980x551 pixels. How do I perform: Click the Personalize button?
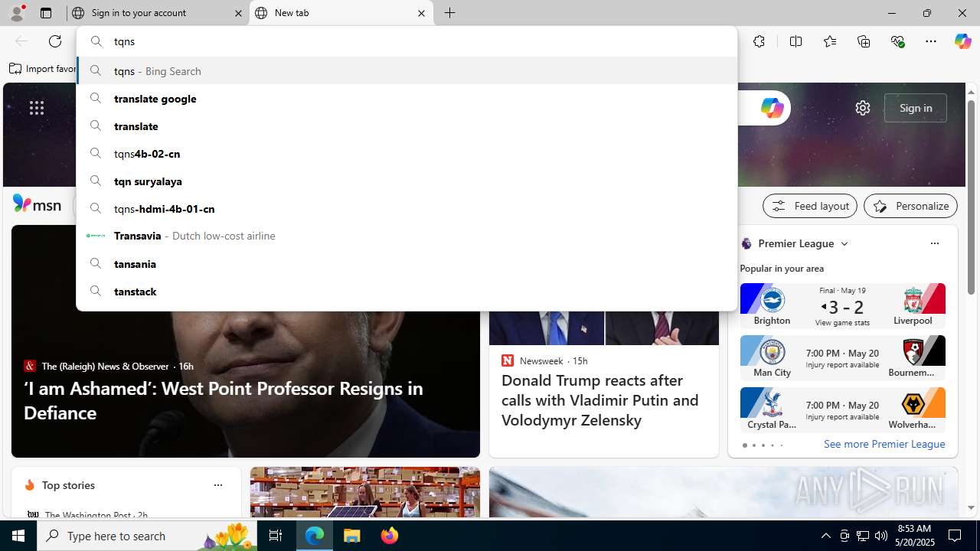[910, 206]
